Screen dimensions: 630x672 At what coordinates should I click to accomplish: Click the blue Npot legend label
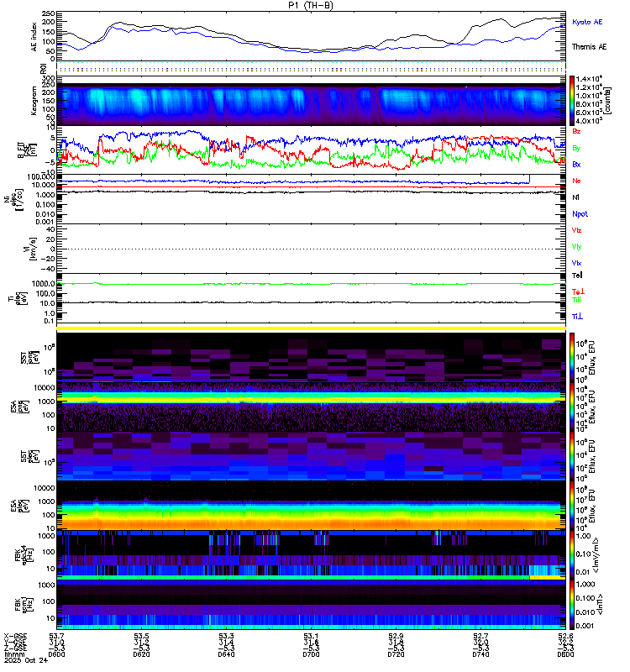click(x=580, y=214)
